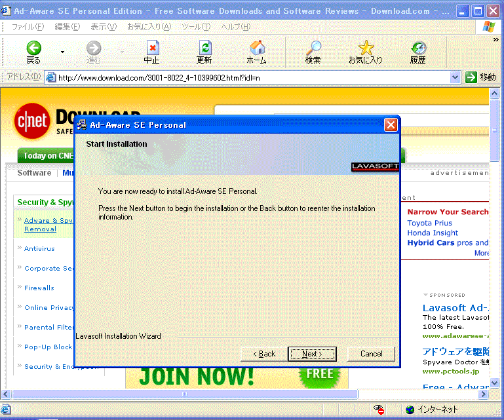Open the Online Privacy link

tap(49, 307)
